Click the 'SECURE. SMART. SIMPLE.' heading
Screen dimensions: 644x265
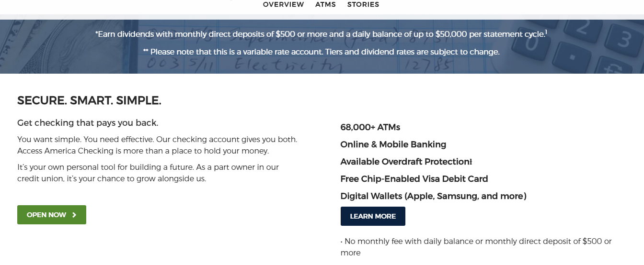click(89, 100)
